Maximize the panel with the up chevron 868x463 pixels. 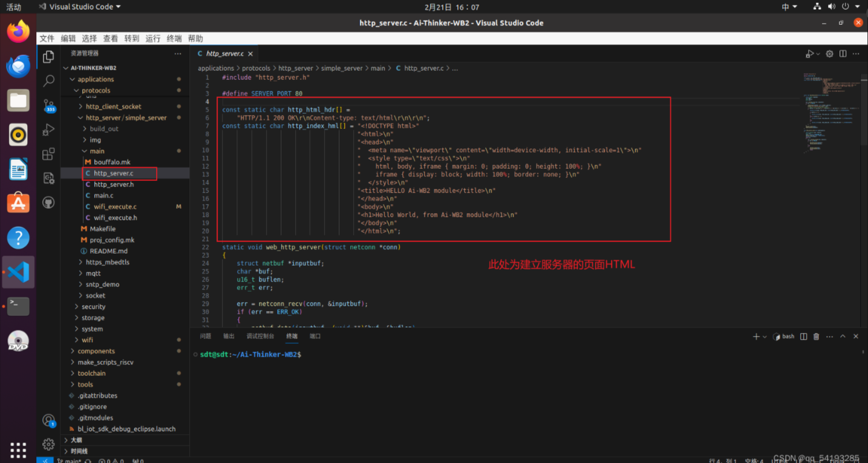pyautogui.click(x=843, y=337)
